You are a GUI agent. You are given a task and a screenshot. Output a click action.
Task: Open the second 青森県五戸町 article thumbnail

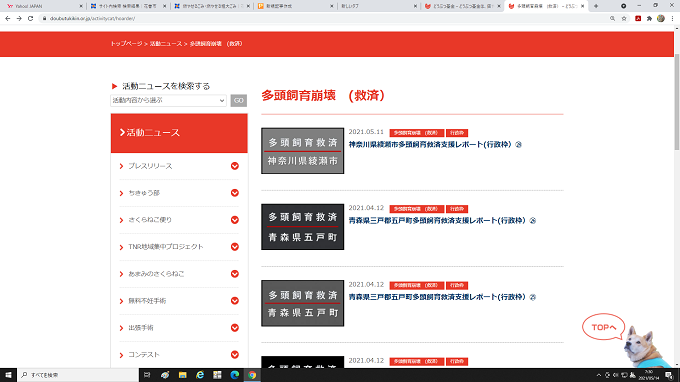point(303,303)
